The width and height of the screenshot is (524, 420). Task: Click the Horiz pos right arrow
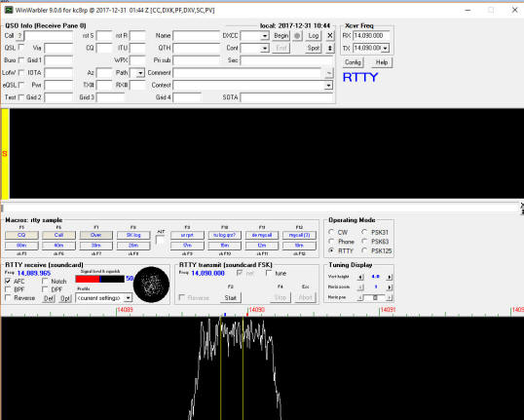click(389, 297)
